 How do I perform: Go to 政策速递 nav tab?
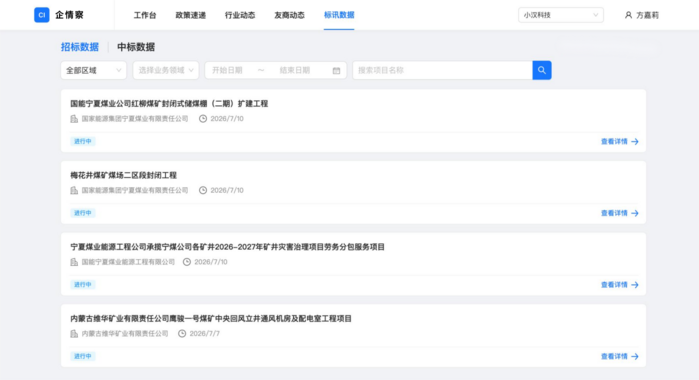point(190,15)
